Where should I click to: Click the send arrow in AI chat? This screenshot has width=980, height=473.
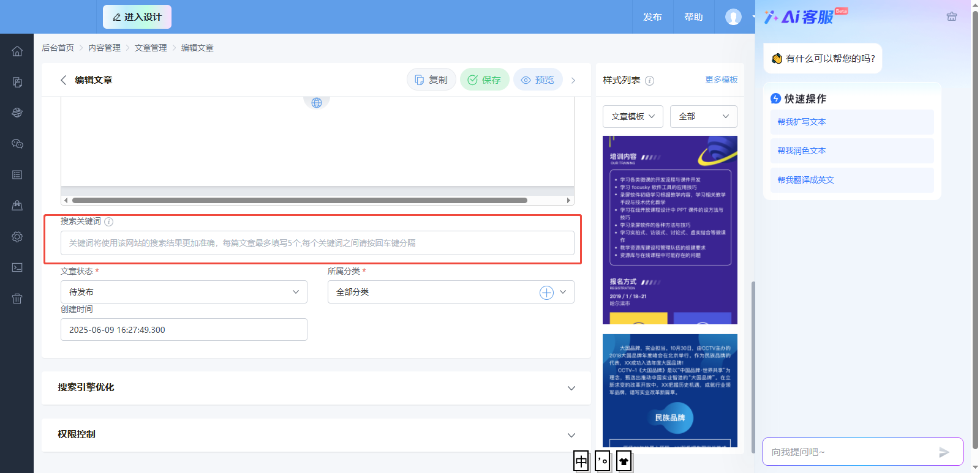point(944,452)
